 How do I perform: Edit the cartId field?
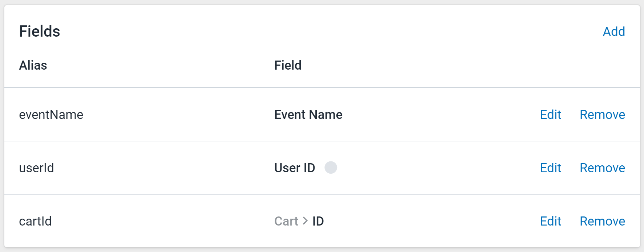[550, 221]
